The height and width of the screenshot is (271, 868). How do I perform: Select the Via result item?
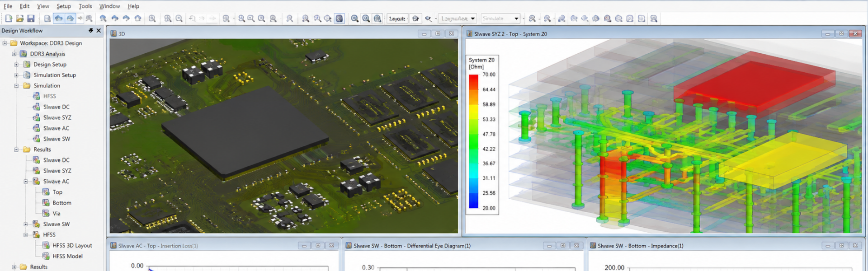56,213
